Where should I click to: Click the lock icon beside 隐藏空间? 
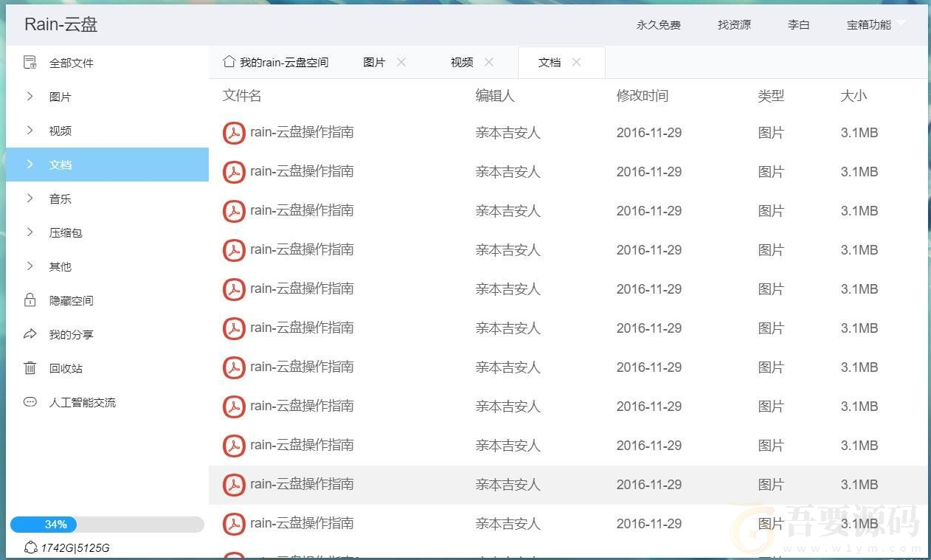[x=30, y=300]
